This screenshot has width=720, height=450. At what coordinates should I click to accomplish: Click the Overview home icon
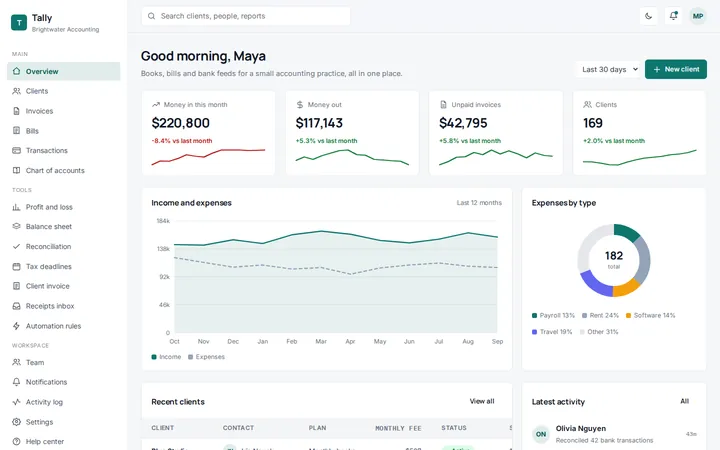tap(17, 71)
